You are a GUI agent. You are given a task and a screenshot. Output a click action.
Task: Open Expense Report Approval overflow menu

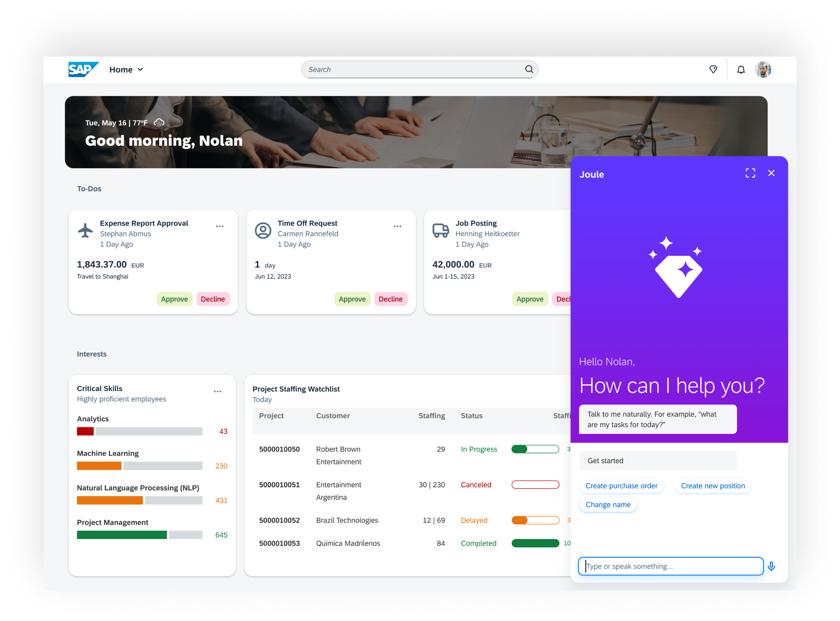[x=219, y=226]
